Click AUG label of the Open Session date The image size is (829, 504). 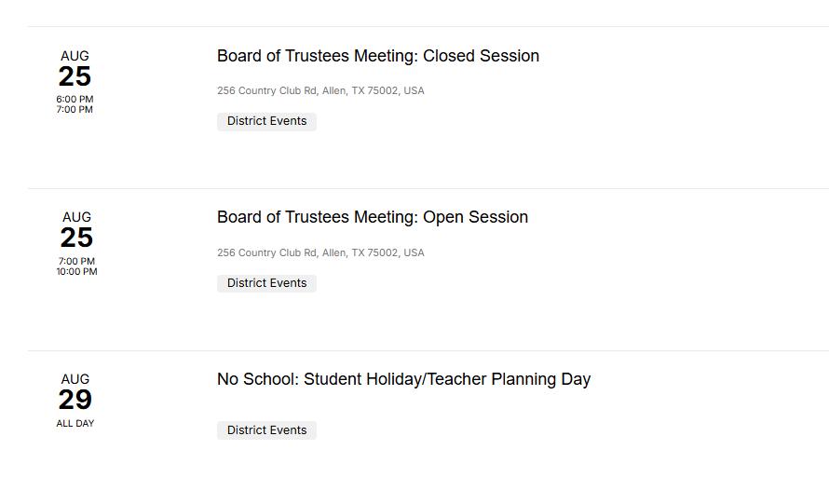point(76,217)
